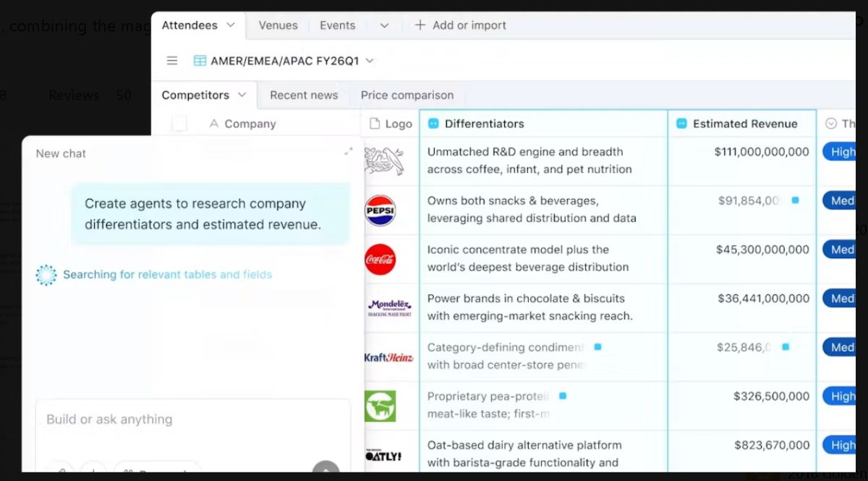Click the Med pill in the Coca-Cola row
This screenshot has height=481, width=868.
coord(839,250)
